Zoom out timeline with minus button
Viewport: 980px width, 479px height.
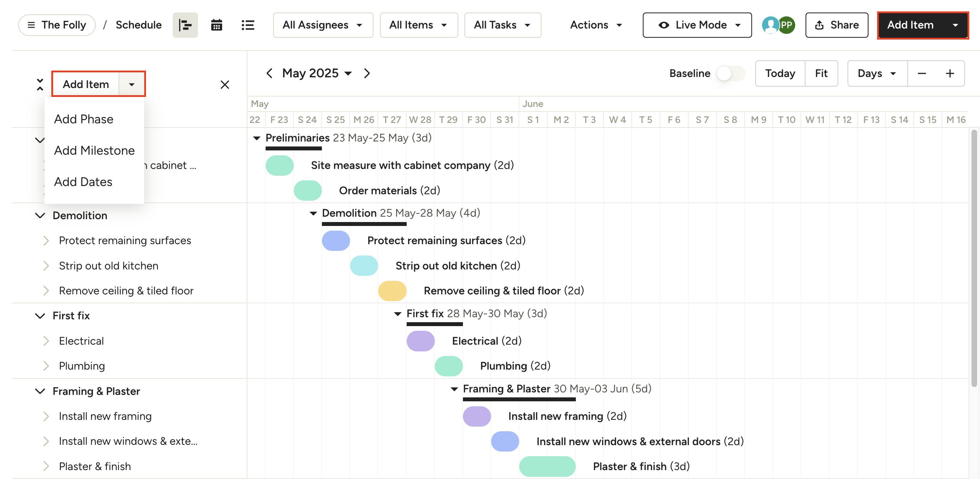pyautogui.click(x=921, y=73)
